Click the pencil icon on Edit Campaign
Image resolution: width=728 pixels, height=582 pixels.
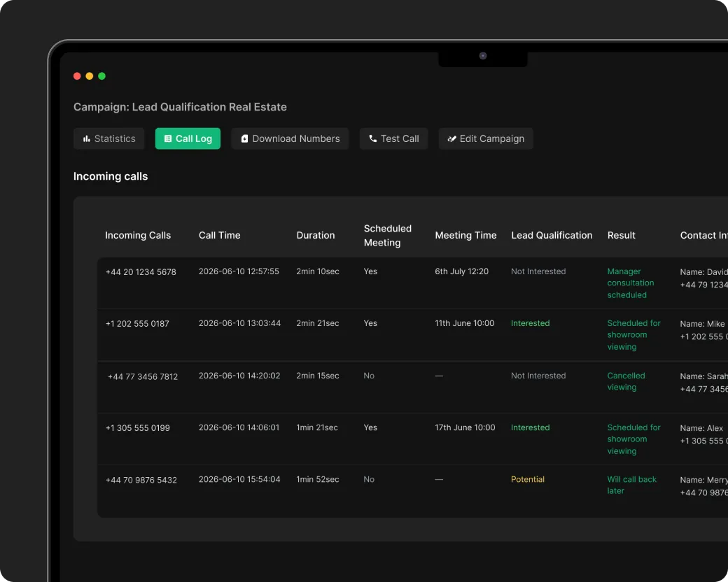451,139
